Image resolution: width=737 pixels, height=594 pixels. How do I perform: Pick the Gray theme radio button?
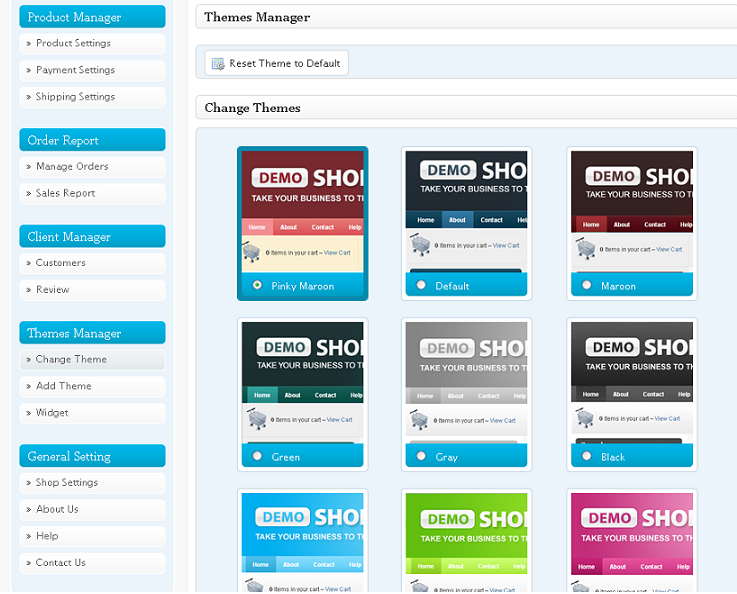tap(421, 456)
